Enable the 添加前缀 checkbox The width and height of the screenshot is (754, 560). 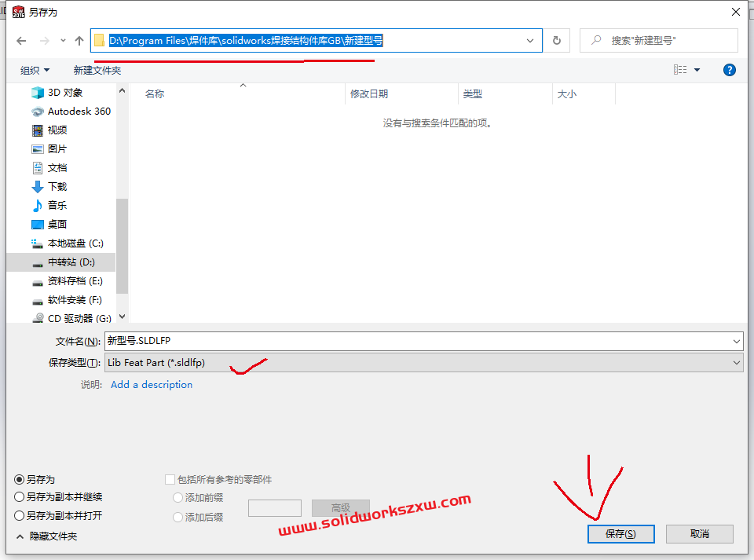point(178,497)
